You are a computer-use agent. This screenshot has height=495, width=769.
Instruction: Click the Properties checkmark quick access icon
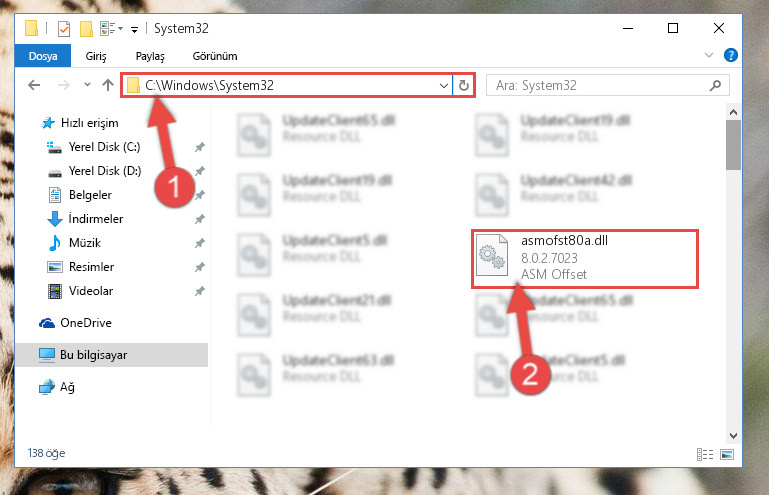point(64,28)
